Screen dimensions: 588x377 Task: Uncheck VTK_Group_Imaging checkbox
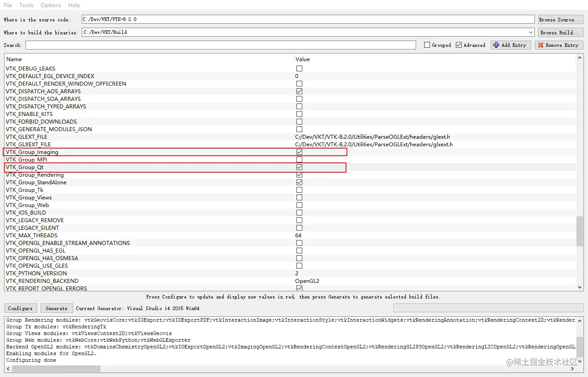coord(299,152)
